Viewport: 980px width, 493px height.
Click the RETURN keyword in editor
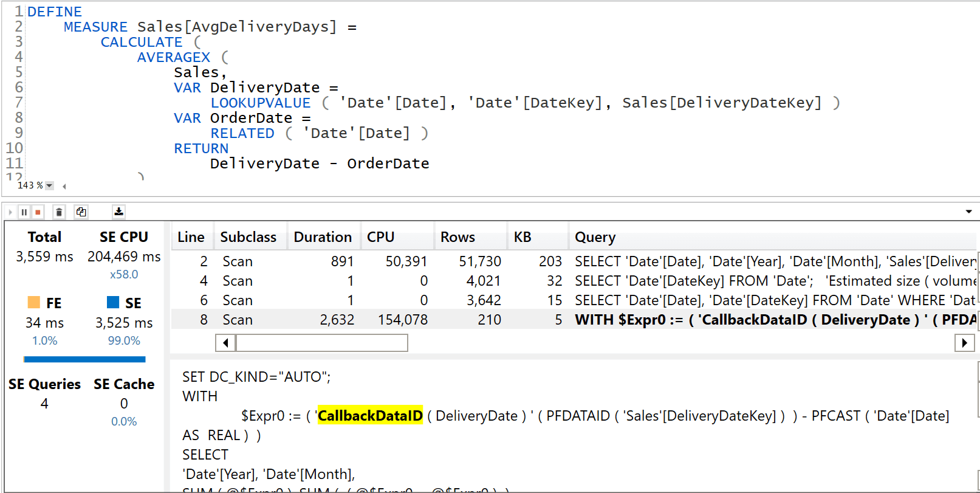click(x=201, y=148)
